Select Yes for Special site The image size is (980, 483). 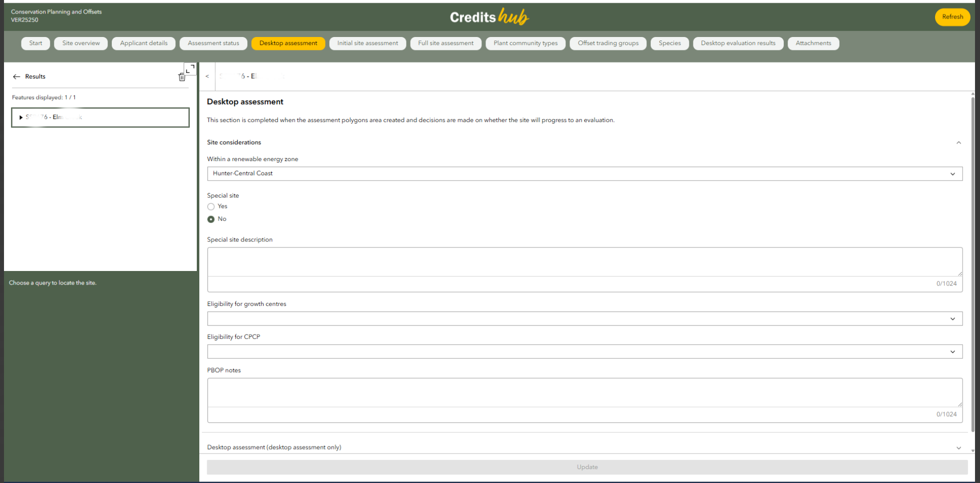[211, 206]
